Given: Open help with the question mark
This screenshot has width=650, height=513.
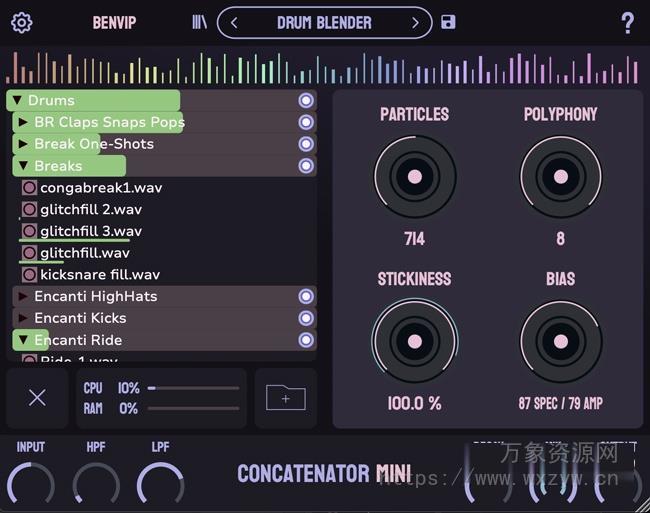Looking at the screenshot, I should [628, 23].
